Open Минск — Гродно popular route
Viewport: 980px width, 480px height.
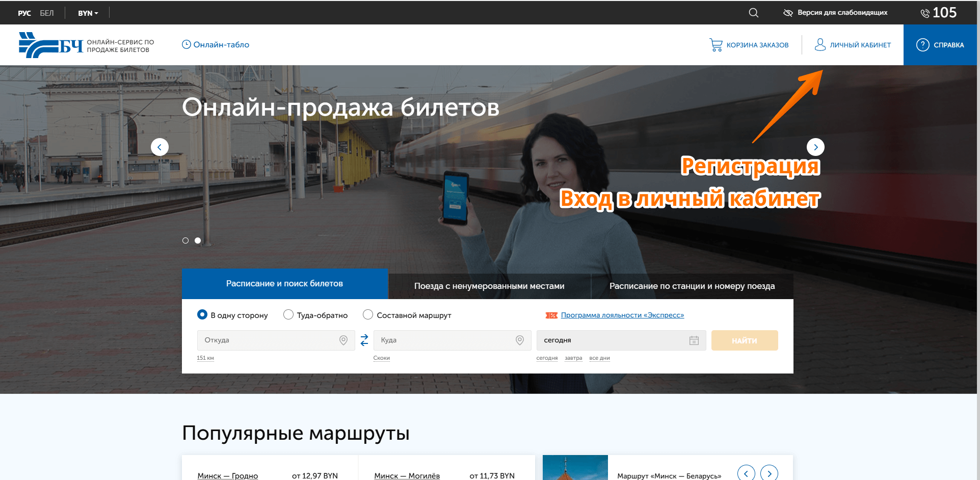click(x=228, y=475)
